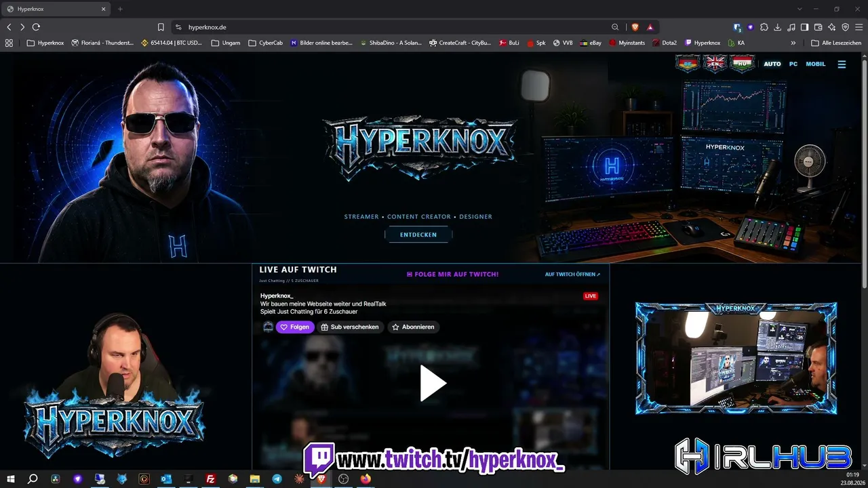Toggle the browser sidebar panel
Screen dimensions: 868x488
click(804, 27)
